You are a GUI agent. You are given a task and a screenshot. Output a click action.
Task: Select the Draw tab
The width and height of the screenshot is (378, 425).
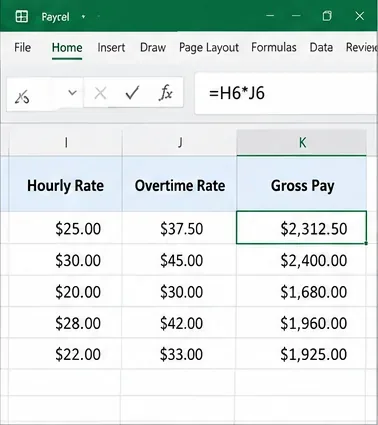click(x=153, y=47)
